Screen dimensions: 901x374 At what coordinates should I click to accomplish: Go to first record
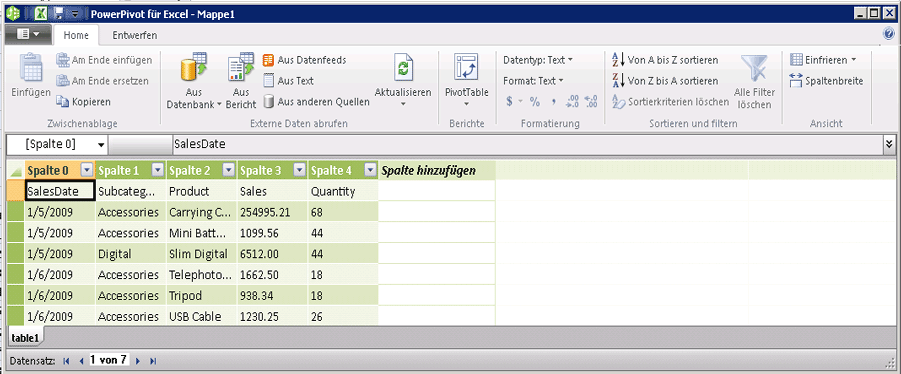click(x=66, y=361)
